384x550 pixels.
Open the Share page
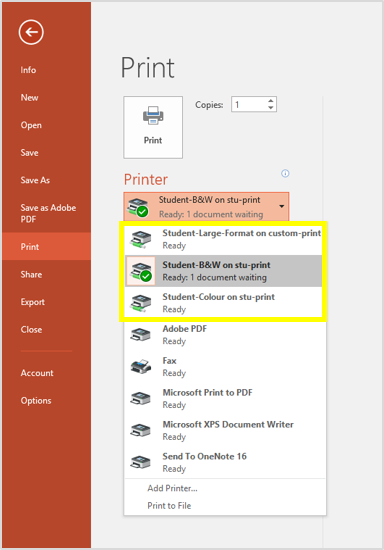click(31, 274)
